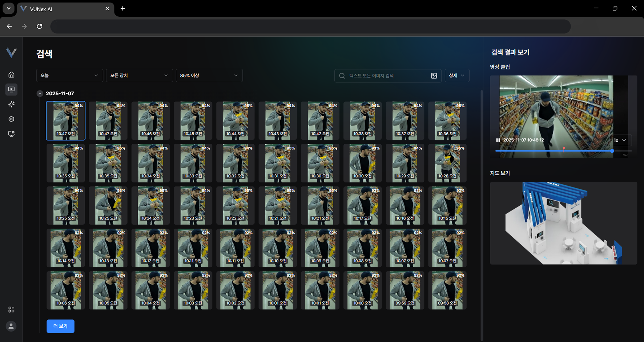Open the 모든 장치 device dropdown
The image size is (644, 342).
(x=139, y=76)
